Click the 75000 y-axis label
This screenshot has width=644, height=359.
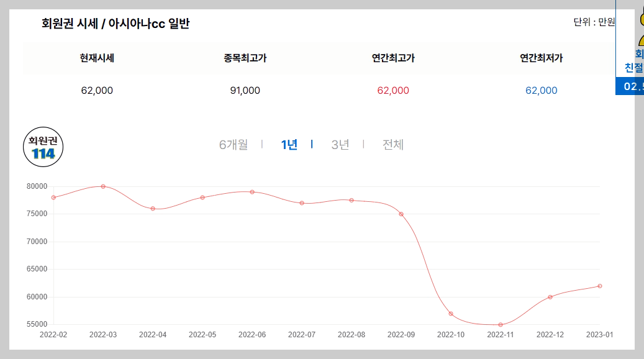(x=37, y=214)
